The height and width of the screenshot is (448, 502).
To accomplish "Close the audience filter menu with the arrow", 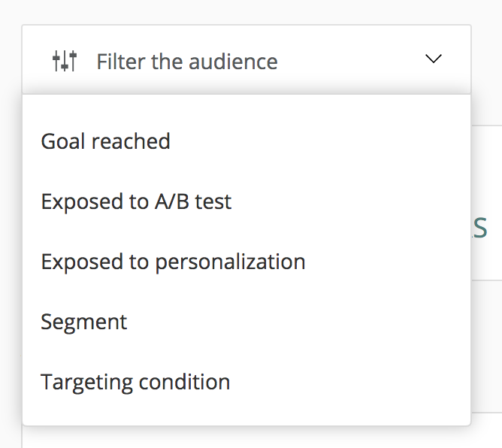I will [x=434, y=59].
